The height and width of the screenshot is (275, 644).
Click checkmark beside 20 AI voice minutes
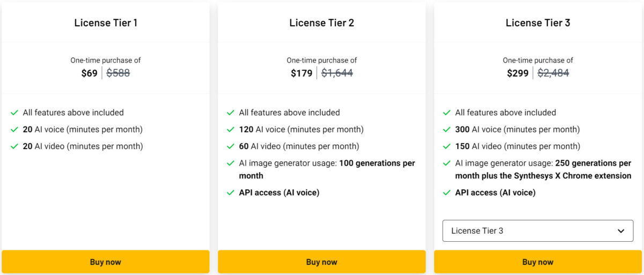[14, 130]
